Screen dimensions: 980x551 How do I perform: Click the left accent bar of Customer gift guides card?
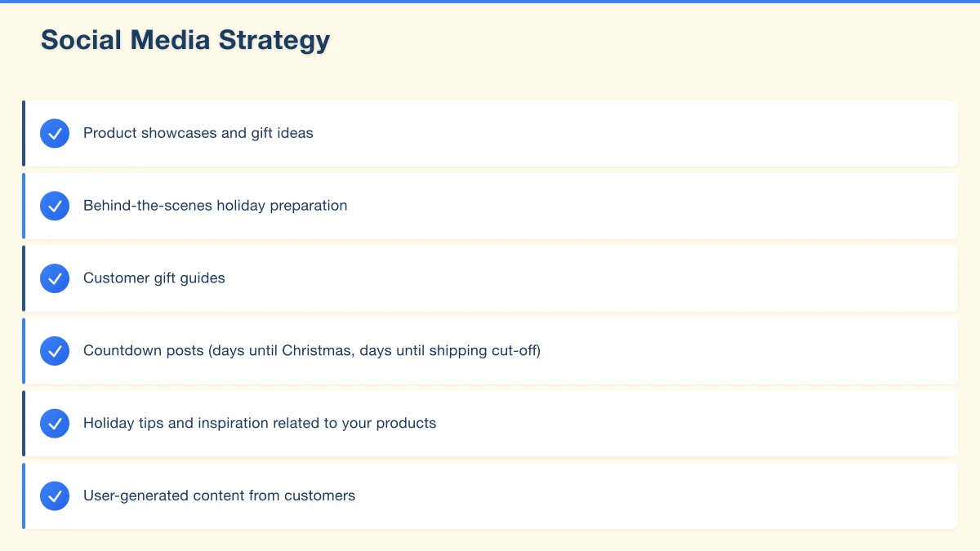24,278
